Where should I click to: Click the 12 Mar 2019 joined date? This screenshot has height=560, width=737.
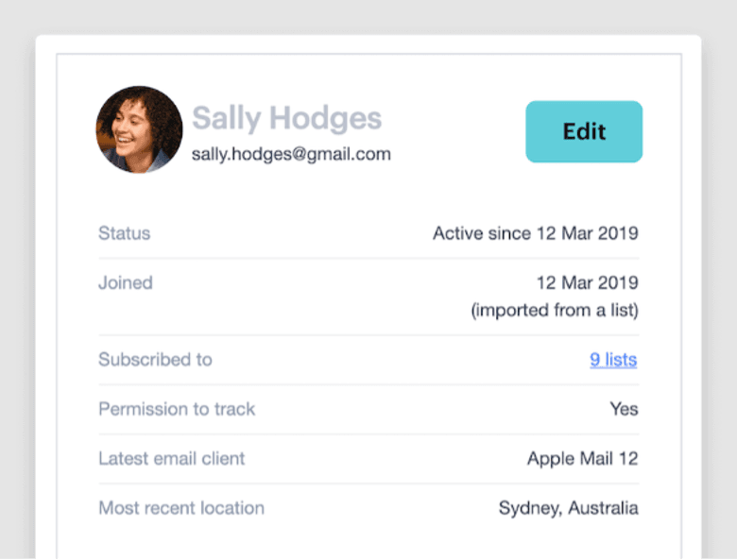[587, 282]
